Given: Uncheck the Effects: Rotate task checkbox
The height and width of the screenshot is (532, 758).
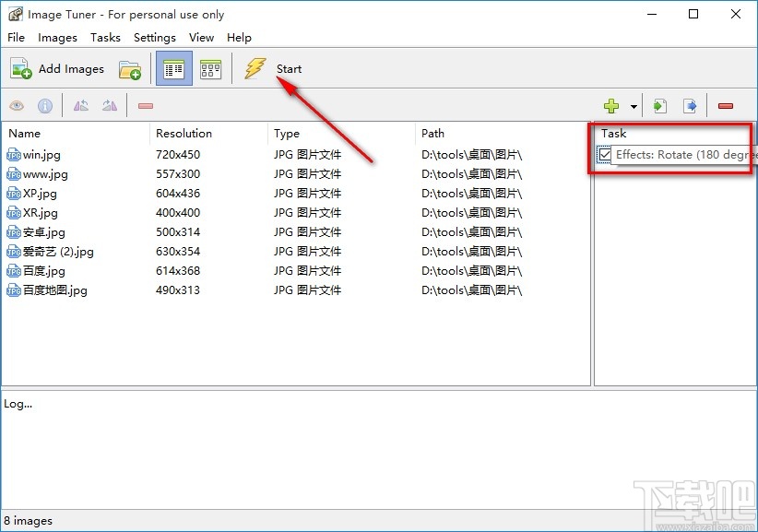Looking at the screenshot, I should (x=604, y=155).
